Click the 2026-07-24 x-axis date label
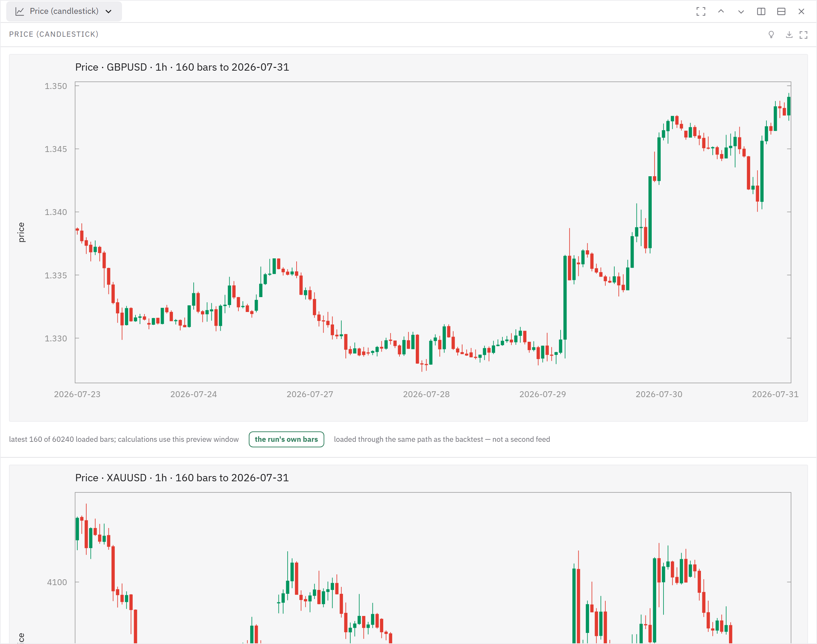 tap(194, 394)
